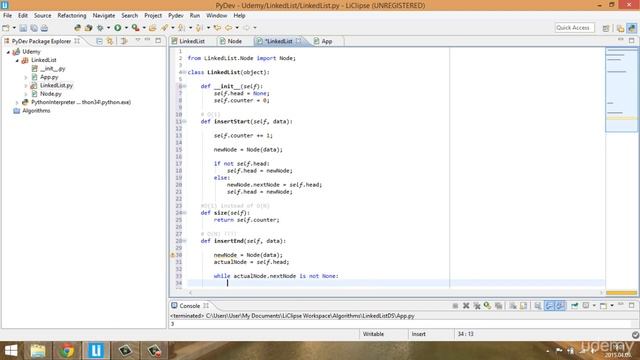Screen dimensions: 640x360
Task: Click the editor horizontal scrollbar
Action: pos(395,293)
